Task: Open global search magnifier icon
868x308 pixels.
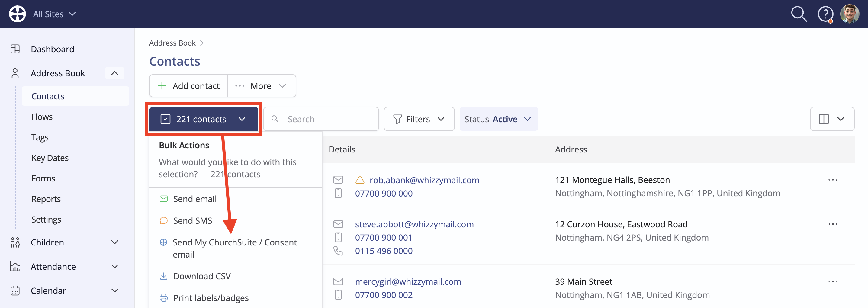Action: pos(799,14)
